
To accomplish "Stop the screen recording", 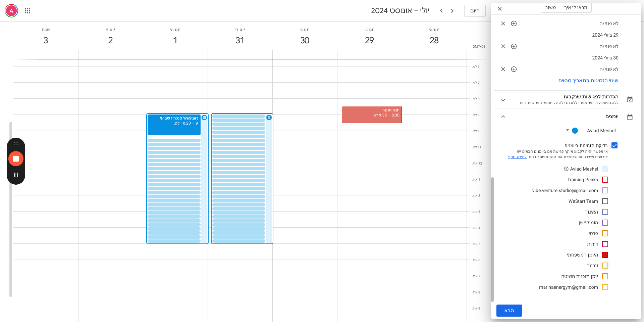I will pyautogui.click(x=16, y=159).
